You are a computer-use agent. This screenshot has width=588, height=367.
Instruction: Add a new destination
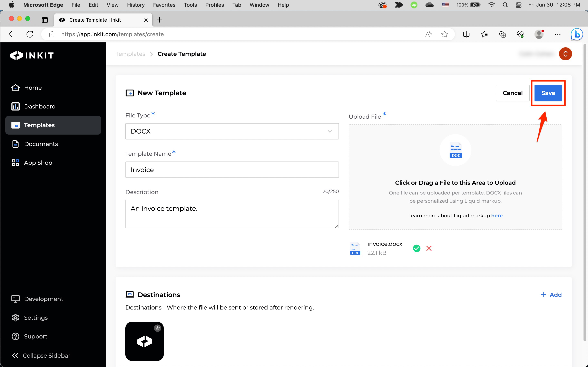tap(551, 295)
